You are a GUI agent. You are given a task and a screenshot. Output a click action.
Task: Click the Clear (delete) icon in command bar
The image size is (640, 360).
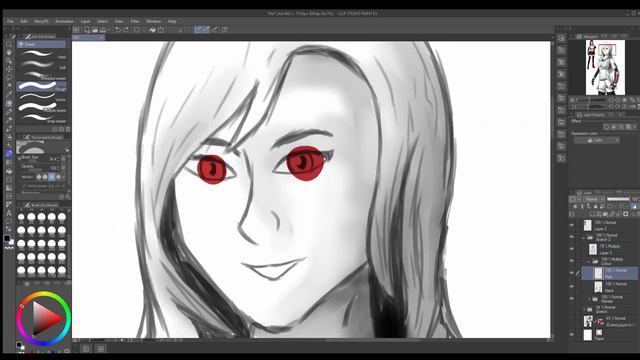136,30
